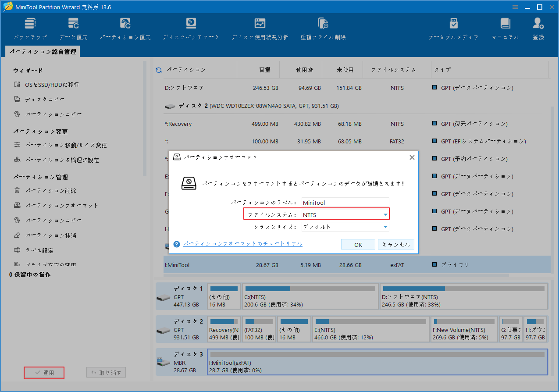Click the 登録 (register) icon

[538, 27]
